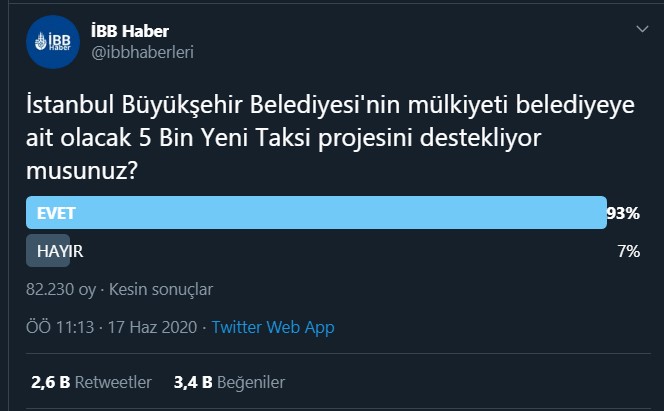This screenshot has height=411, width=664.
Task: Click the @ibbhaberleri handle
Action: coord(142,53)
